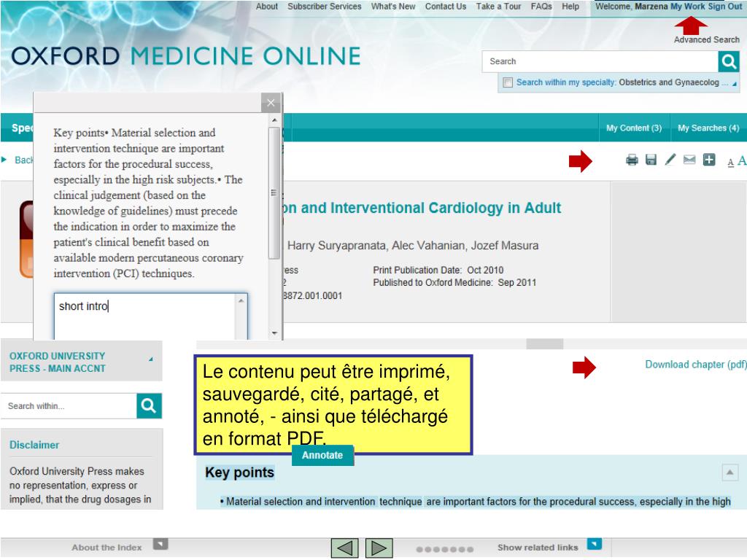The image size is (747, 560).
Task: Check the Search within my specialty box
Action: coord(508,82)
